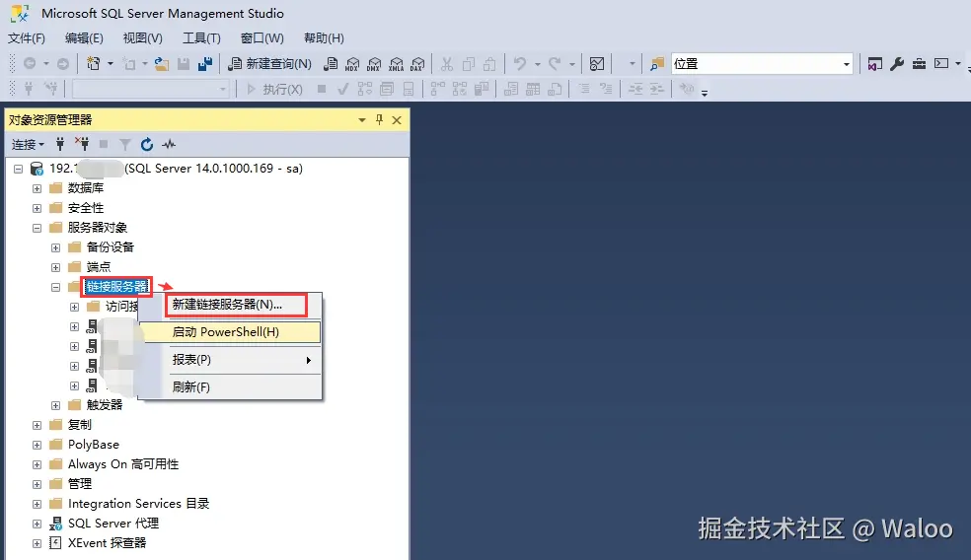Select the 服务器对象 tree item

[98, 228]
